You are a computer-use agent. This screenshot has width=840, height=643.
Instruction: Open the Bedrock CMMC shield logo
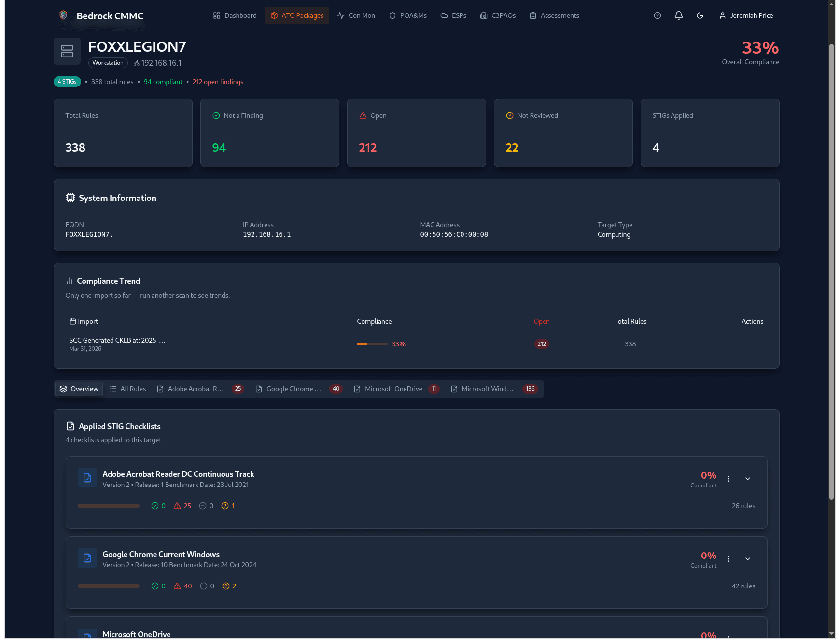click(62, 14)
